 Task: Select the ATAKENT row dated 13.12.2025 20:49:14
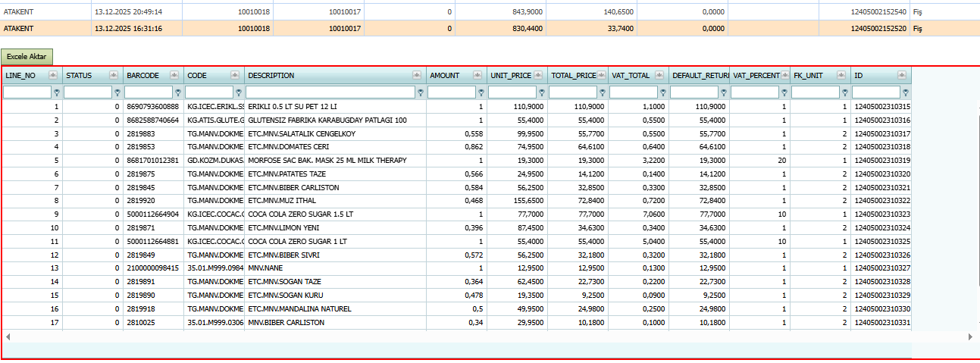click(490, 12)
